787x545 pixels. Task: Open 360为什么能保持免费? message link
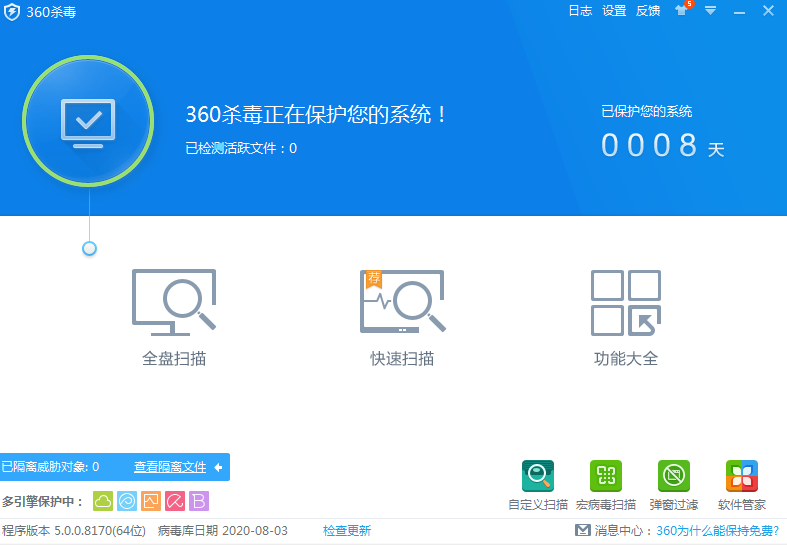click(x=718, y=530)
